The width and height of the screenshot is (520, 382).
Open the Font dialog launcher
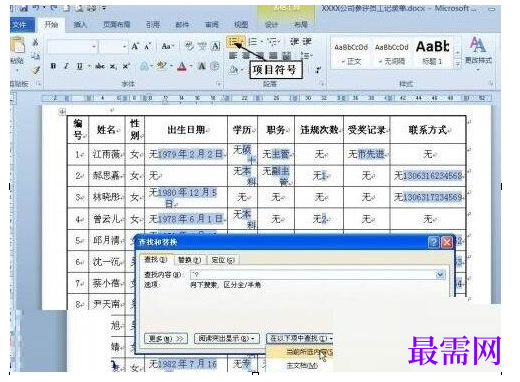(x=219, y=84)
